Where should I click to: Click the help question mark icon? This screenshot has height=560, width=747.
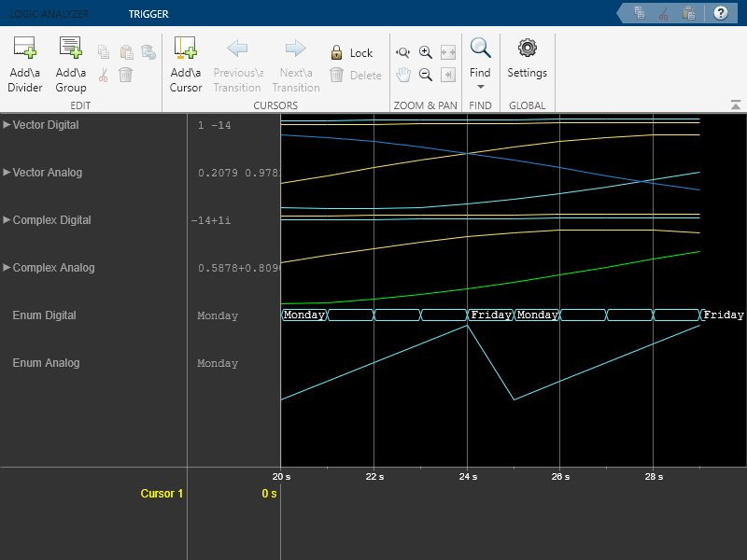(x=720, y=13)
